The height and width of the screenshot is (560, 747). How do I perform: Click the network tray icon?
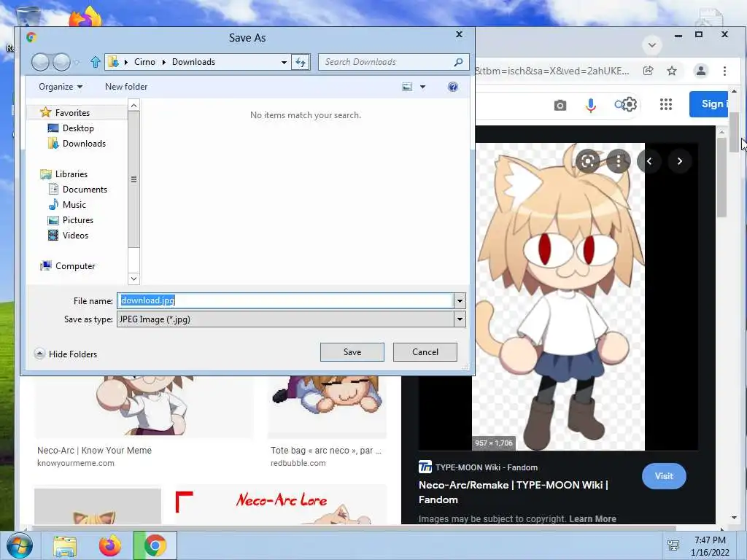(x=673, y=545)
